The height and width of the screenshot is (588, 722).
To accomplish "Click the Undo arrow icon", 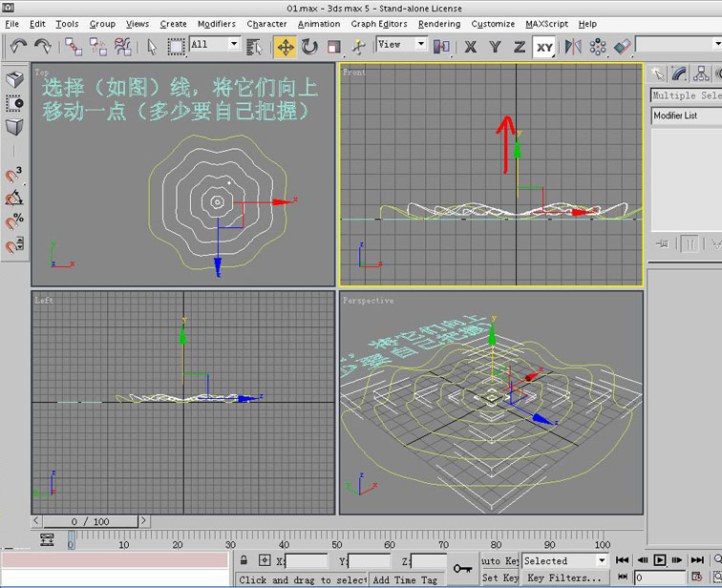I will [18, 46].
